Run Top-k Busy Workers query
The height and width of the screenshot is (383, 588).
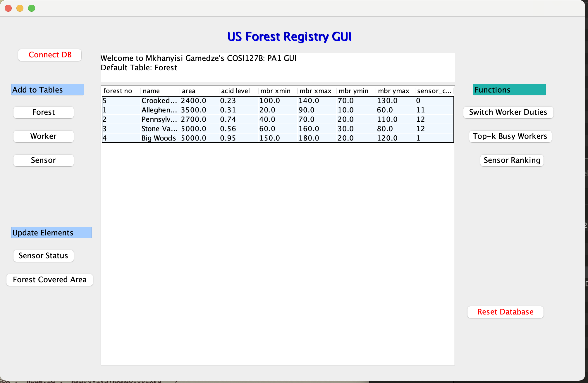510,136
